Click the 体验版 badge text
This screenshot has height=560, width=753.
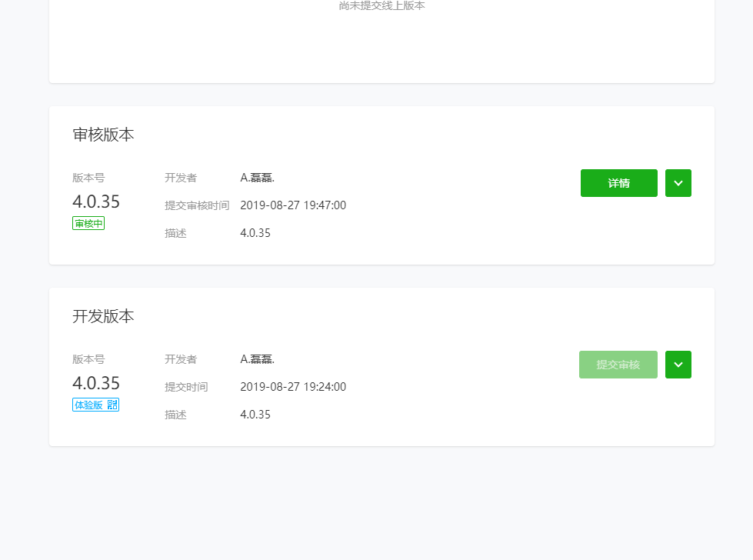pos(88,405)
